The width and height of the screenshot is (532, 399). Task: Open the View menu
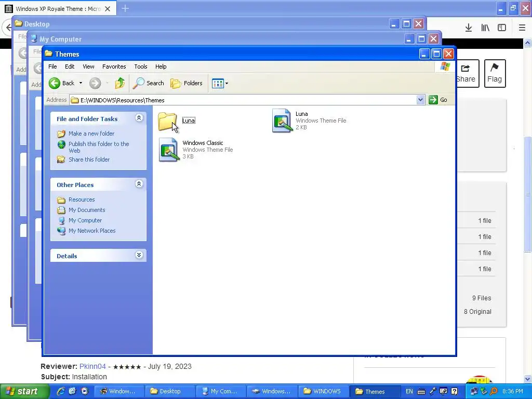[88, 66]
